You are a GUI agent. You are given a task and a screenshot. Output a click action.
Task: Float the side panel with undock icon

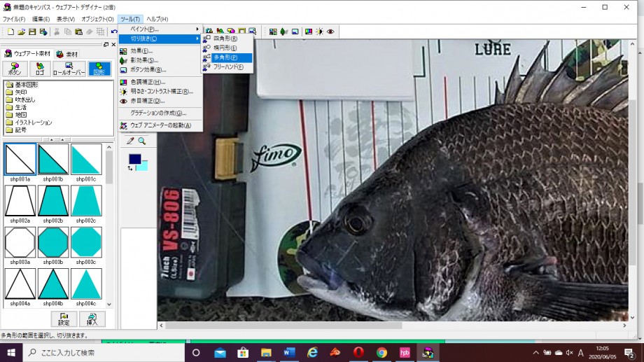106,44
